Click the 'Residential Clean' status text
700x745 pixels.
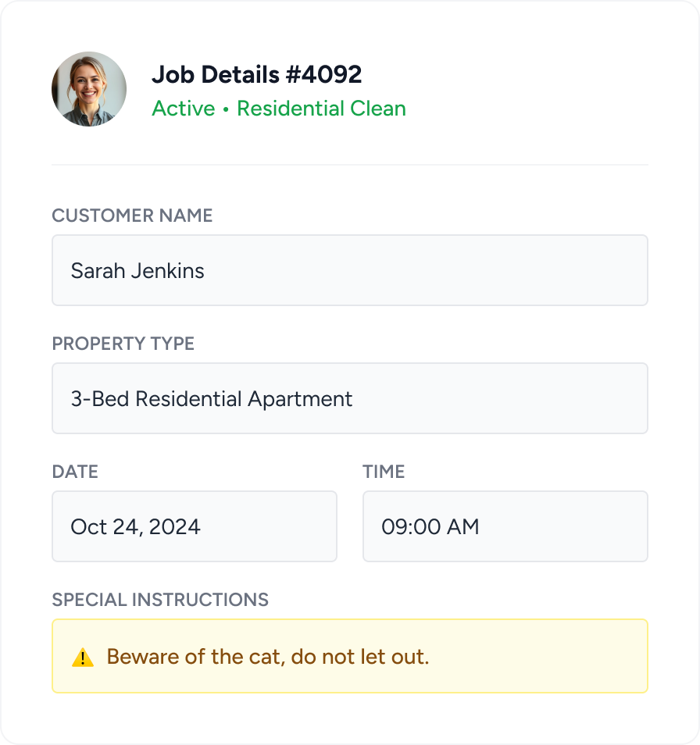pos(321,109)
